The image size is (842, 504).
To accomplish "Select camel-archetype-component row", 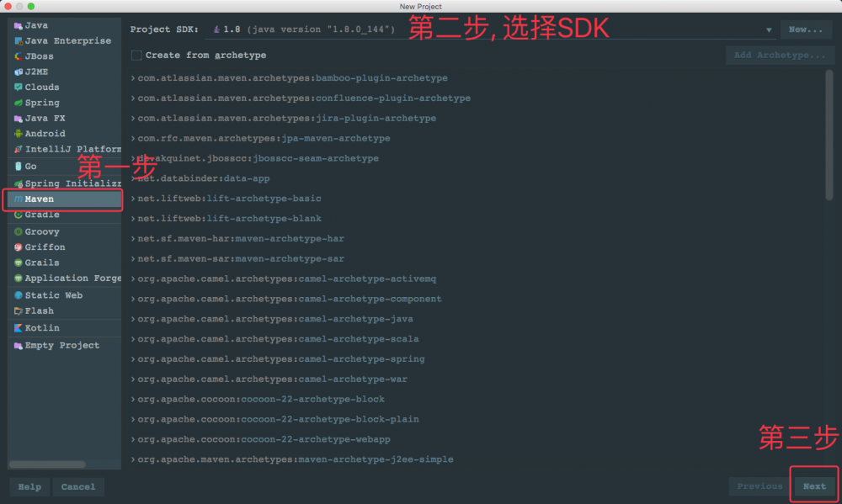I will coord(477,299).
